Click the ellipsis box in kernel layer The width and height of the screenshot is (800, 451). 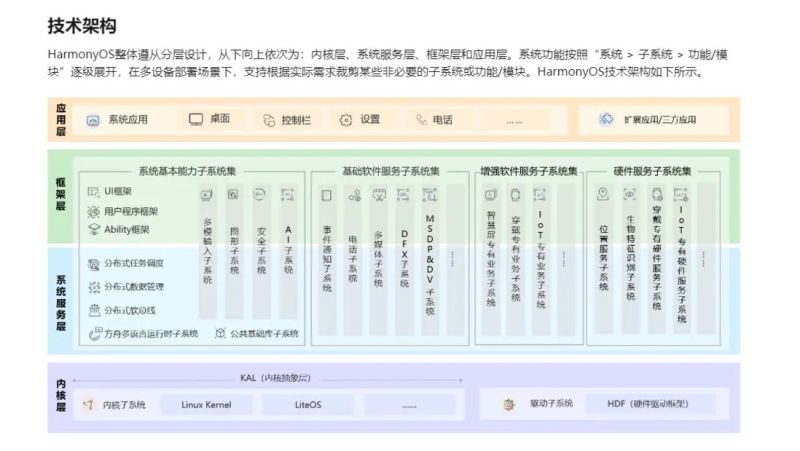coord(410,405)
